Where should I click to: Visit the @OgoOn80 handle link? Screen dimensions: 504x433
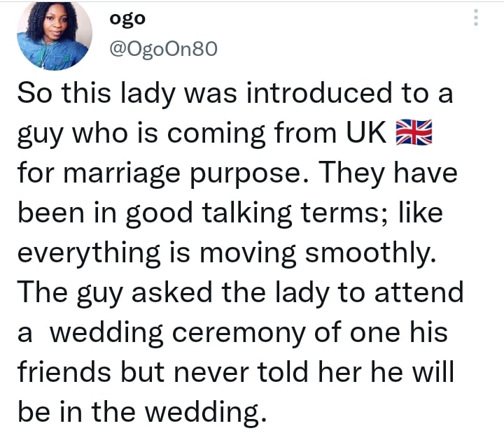164,49
